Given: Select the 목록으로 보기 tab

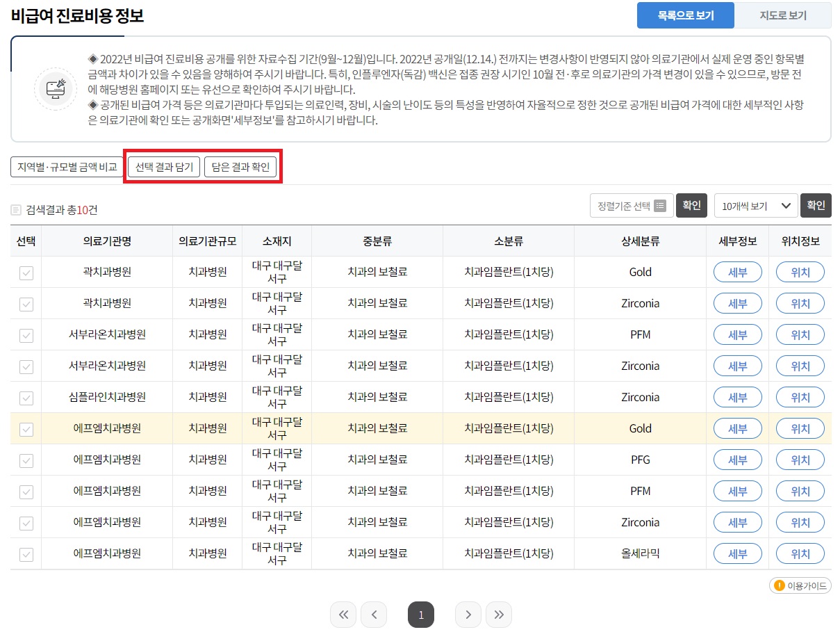Looking at the screenshot, I should coord(685,15).
